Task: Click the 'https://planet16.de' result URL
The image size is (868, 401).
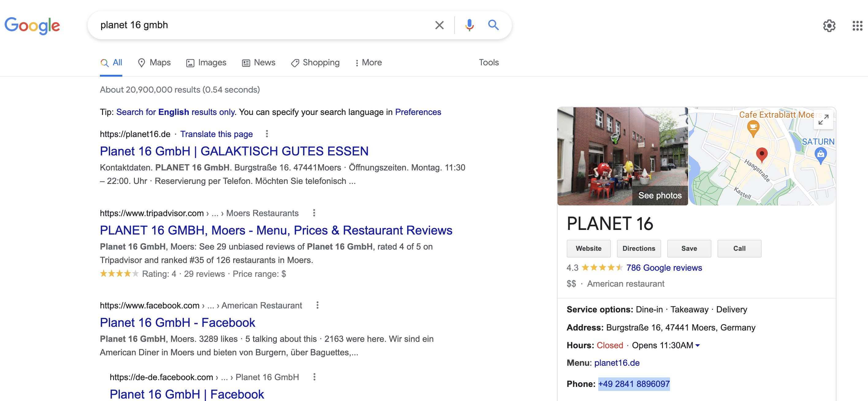Action: tap(135, 134)
